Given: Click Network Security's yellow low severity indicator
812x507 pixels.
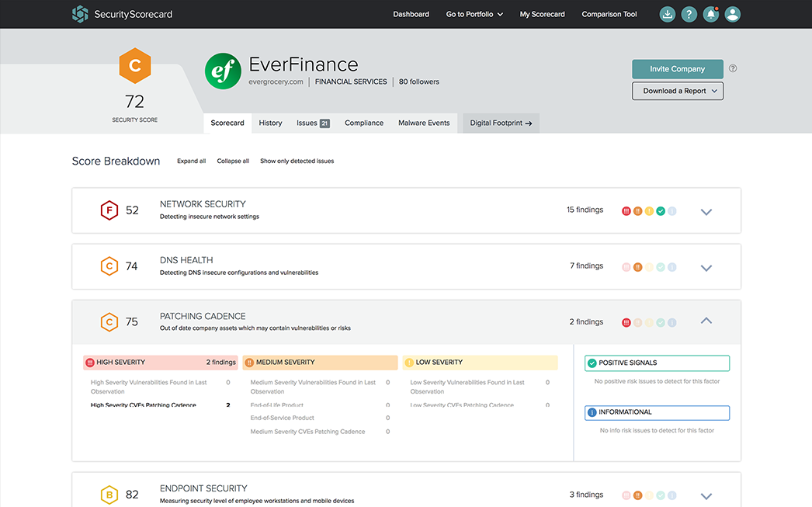Looking at the screenshot, I should (x=649, y=210).
